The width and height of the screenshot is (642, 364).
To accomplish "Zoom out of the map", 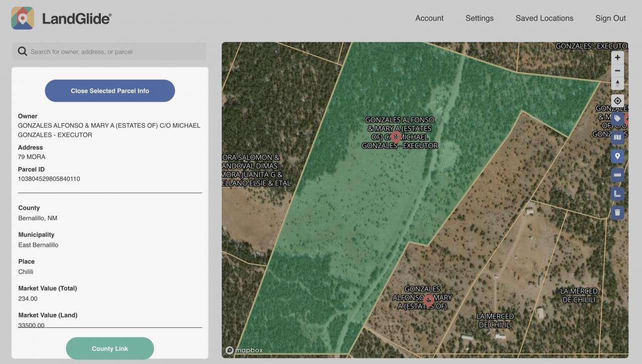I will click(x=617, y=71).
